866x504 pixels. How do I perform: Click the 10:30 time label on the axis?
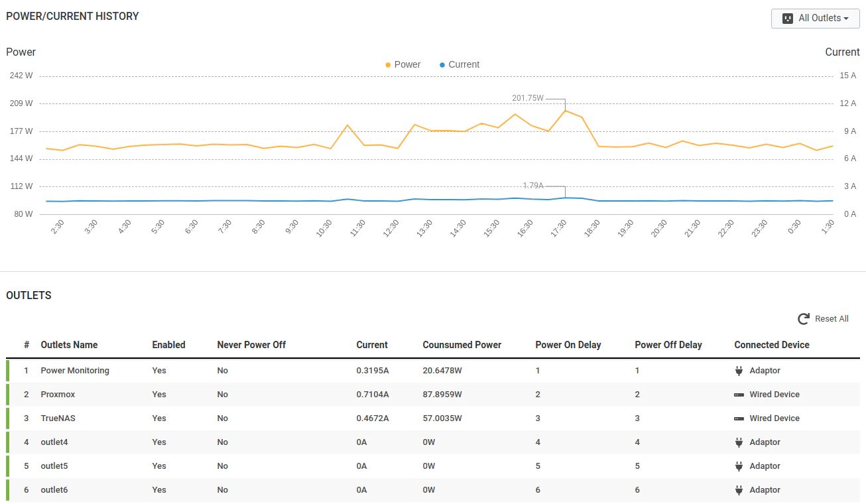click(324, 228)
